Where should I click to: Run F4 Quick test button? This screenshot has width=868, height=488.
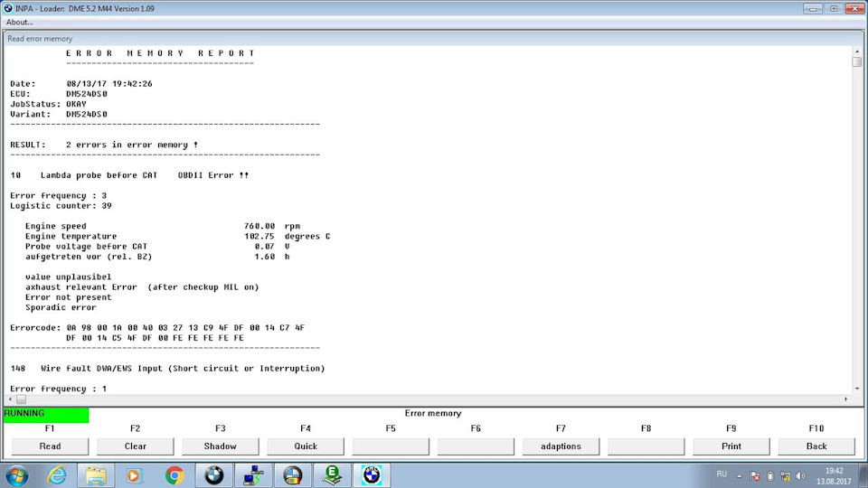306,446
